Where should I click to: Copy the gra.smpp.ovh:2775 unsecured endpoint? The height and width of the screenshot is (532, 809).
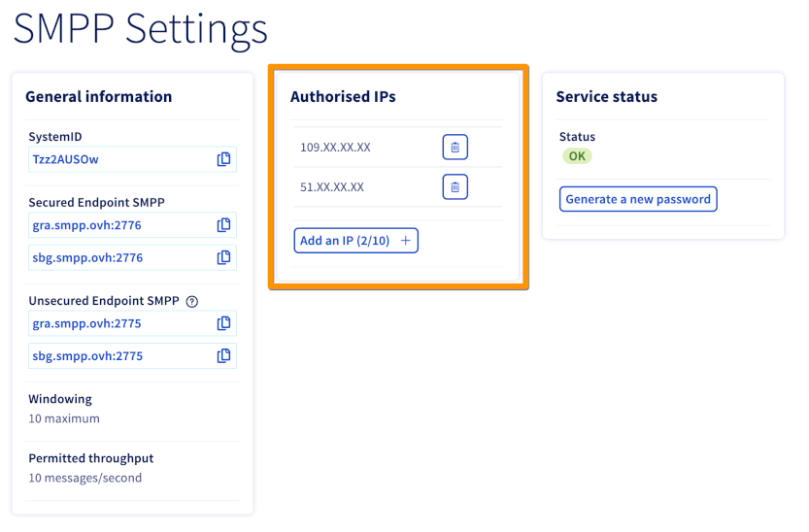point(223,323)
